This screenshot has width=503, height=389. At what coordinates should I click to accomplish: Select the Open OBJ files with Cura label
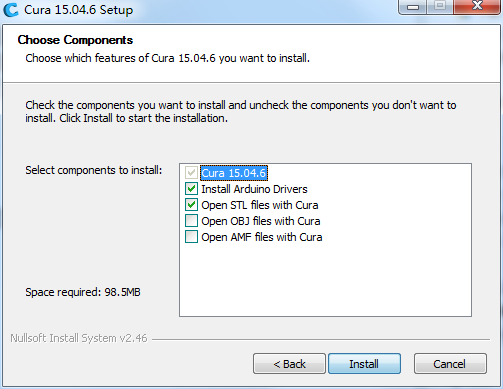click(261, 221)
